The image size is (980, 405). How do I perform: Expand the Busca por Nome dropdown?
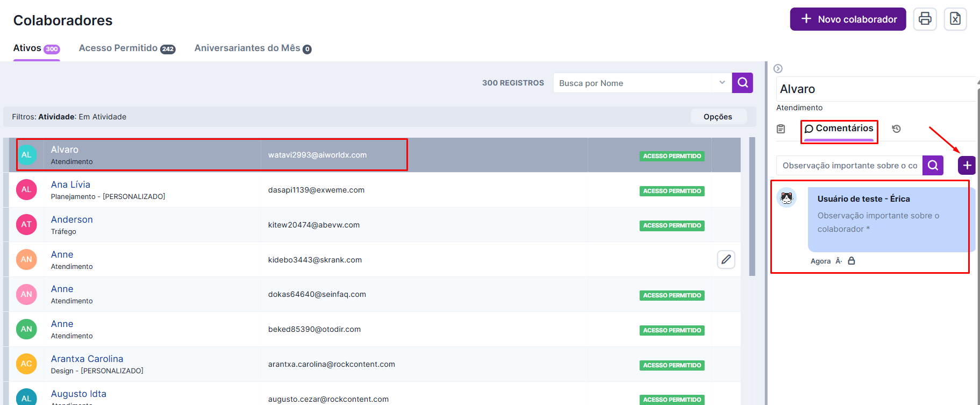tap(722, 83)
